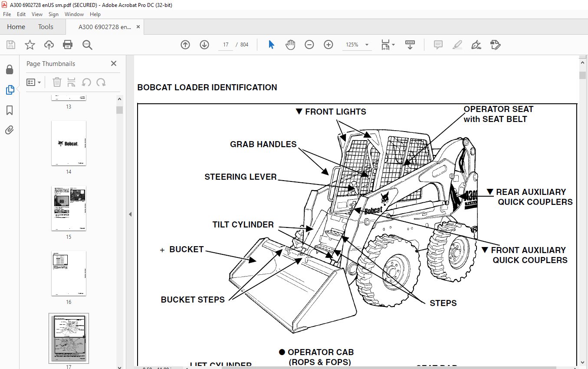Image resolution: width=588 pixels, height=369 pixels.
Task: Click the page number field showing 17
Action: click(x=226, y=45)
